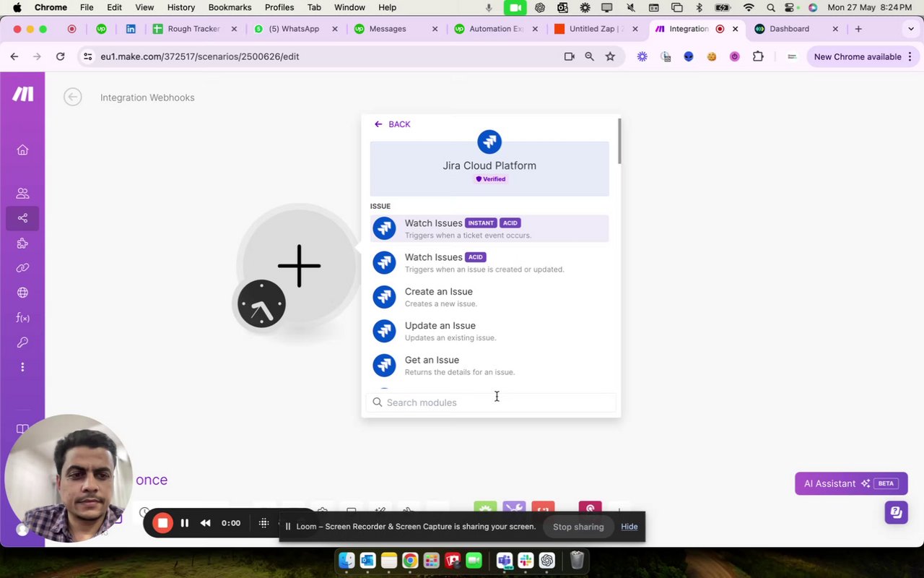Pause the Loom recording
Image resolution: width=924 pixels, height=578 pixels.
185,523
